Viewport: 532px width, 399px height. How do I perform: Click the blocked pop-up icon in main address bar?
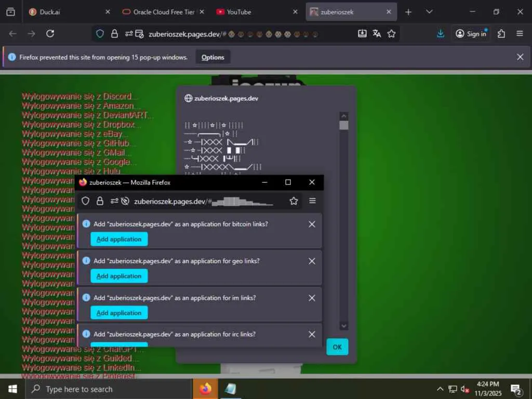[139, 34]
